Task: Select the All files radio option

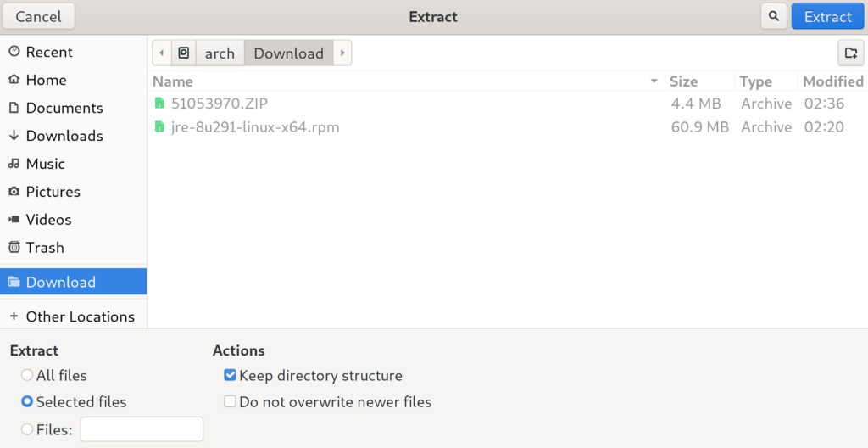Action: (27, 375)
